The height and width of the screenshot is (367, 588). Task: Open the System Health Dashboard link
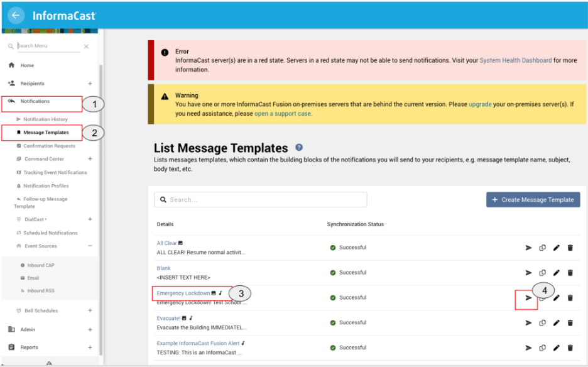coord(515,61)
